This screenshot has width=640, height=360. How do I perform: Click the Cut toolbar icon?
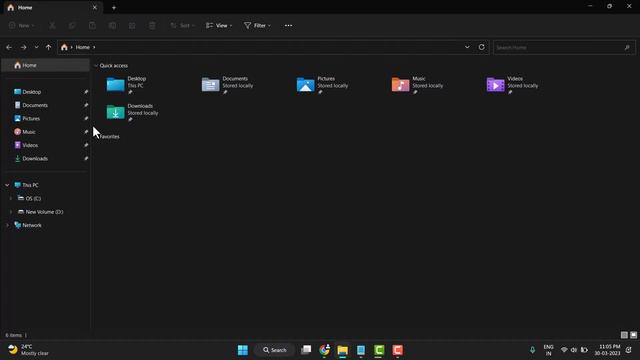click(x=52, y=25)
